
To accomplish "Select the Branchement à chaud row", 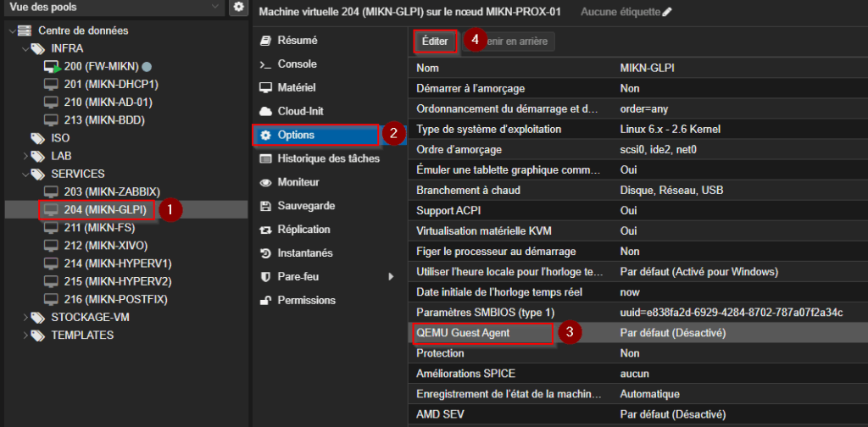I will (x=638, y=191).
